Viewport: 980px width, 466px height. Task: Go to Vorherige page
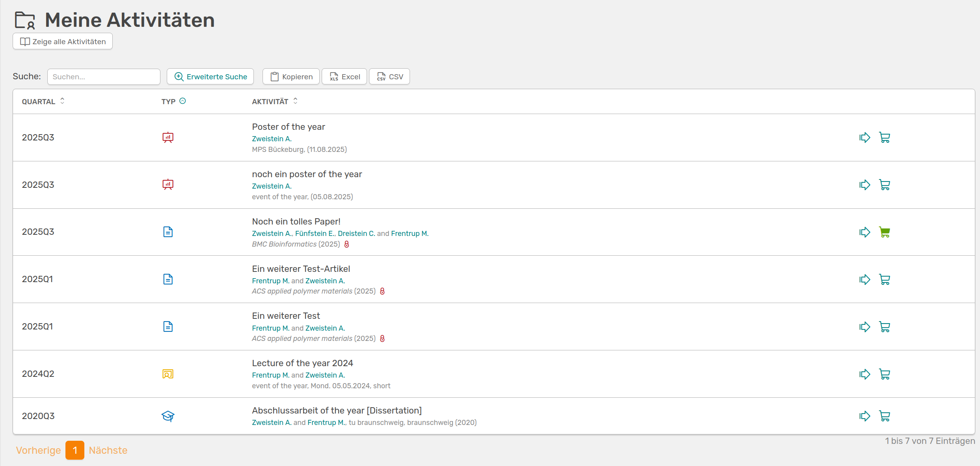38,450
